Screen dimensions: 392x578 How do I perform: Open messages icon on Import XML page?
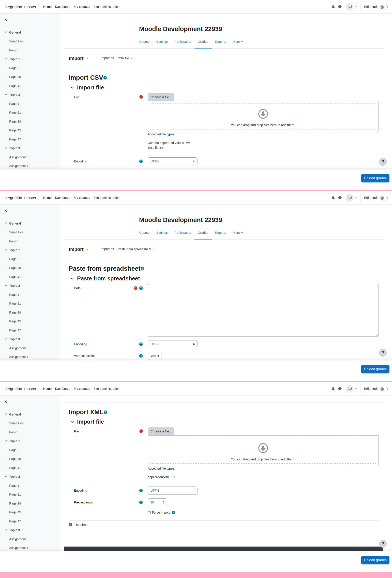click(340, 389)
